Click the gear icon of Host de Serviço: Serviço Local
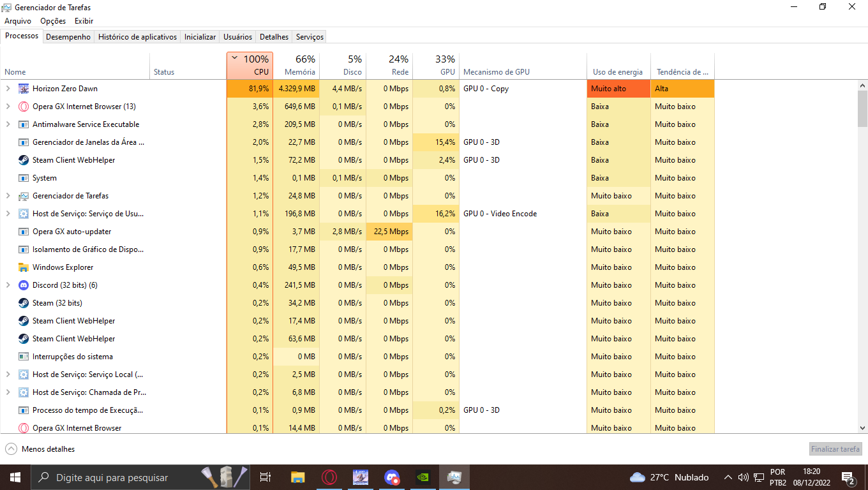Viewport: 868px width, 490px height. (x=24, y=375)
